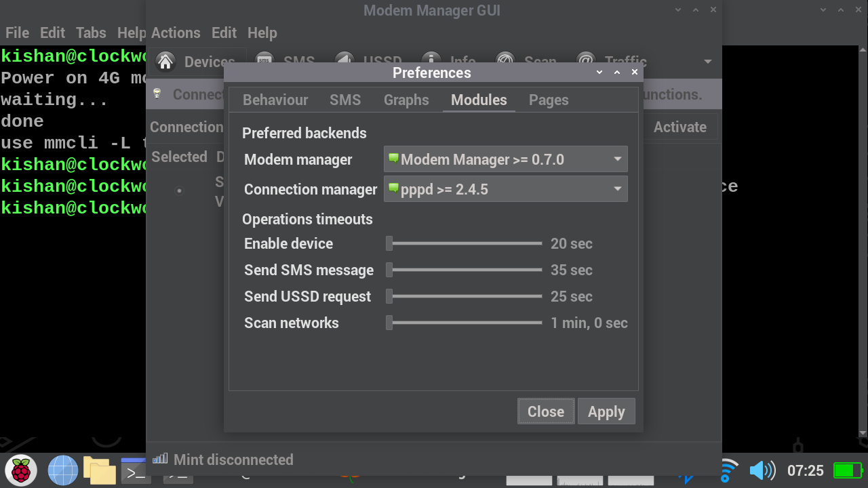Launch the web browser globe icon
Image resolution: width=868 pixels, height=488 pixels.
pyautogui.click(x=62, y=470)
